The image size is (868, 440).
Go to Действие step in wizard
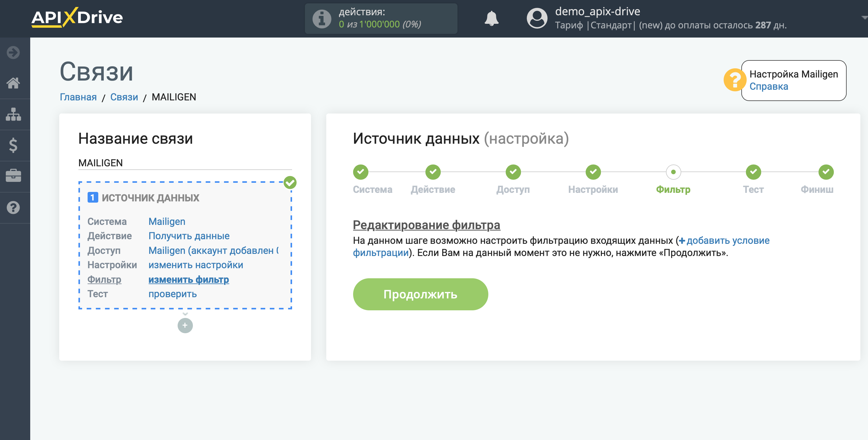[x=433, y=172]
